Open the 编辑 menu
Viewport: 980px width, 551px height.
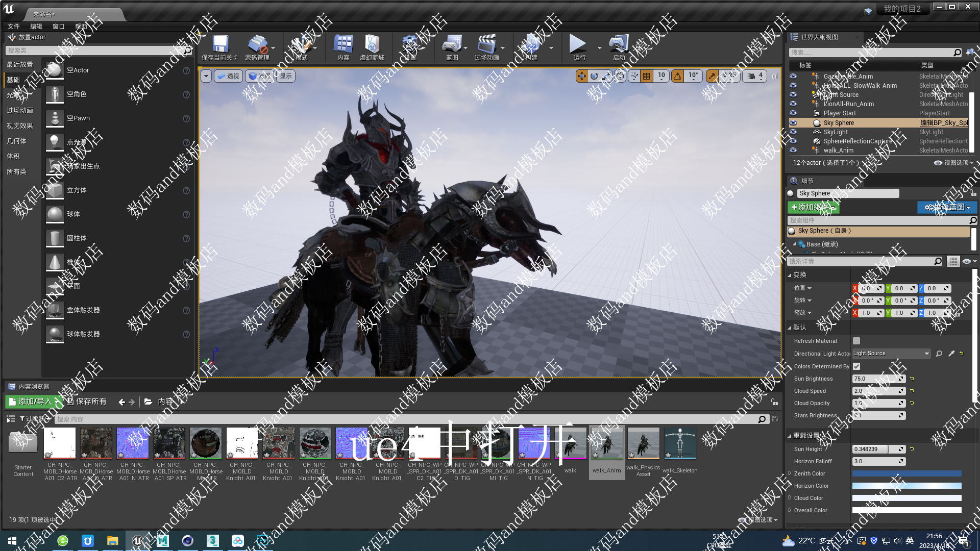[36, 27]
